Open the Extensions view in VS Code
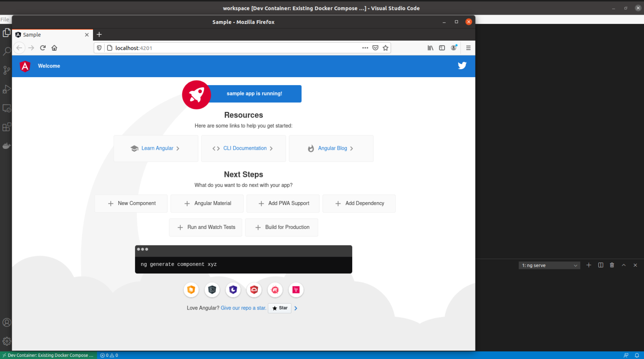This screenshot has width=644, height=359. tap(6, 127)
